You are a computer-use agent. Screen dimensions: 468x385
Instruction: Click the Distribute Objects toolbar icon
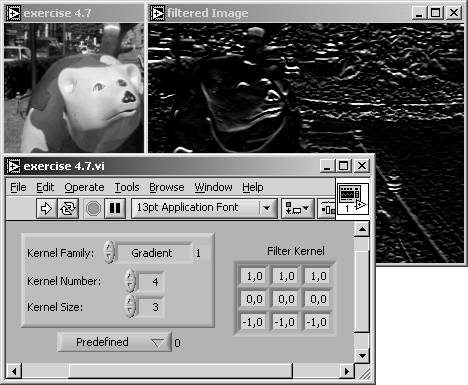[x=327, y=209]
